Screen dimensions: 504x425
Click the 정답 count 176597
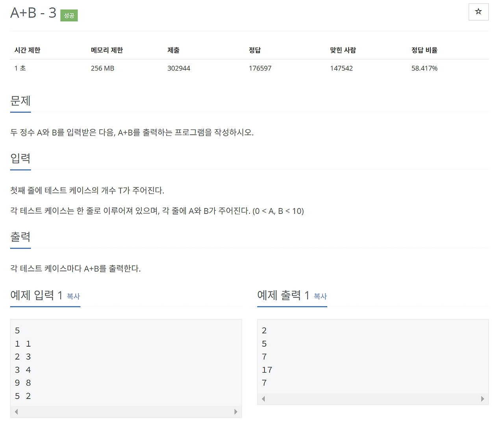[x=260, y=68]
